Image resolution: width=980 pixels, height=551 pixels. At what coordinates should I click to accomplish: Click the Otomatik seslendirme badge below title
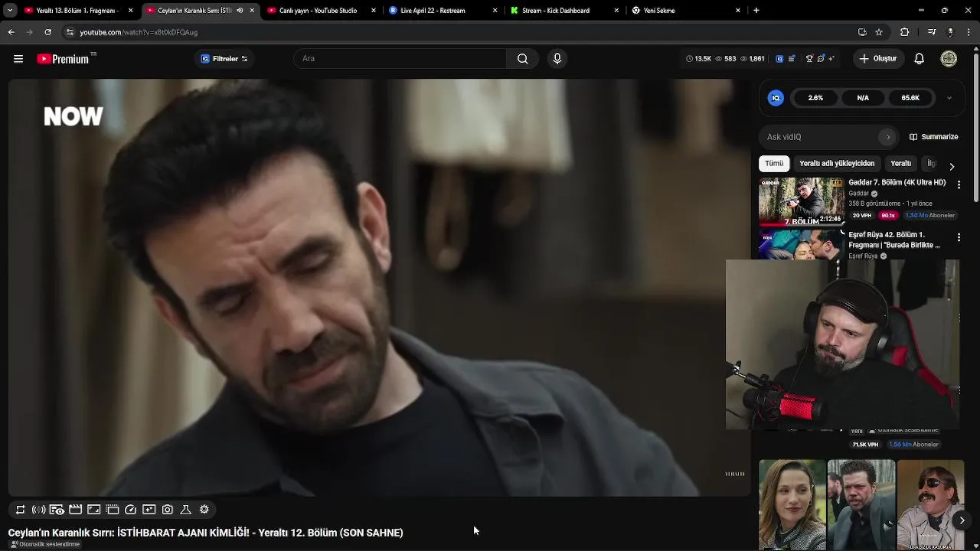point(45,545)
